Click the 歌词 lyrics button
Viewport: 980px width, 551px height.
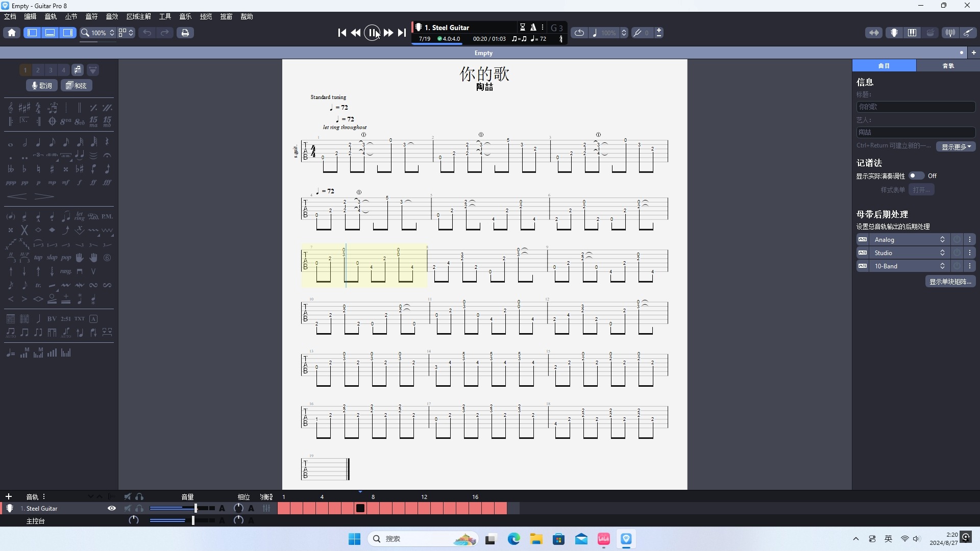(x=42, y=85)
